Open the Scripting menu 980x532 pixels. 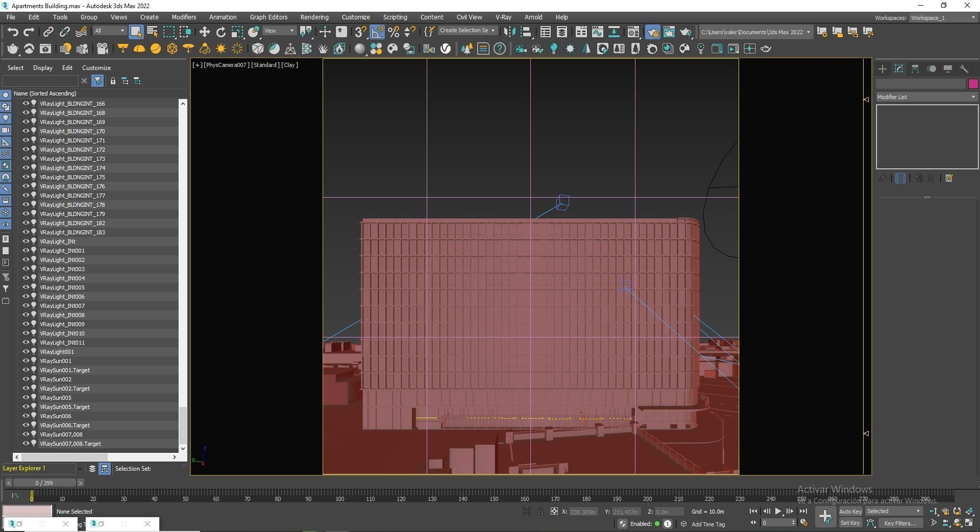click(395, 17)
